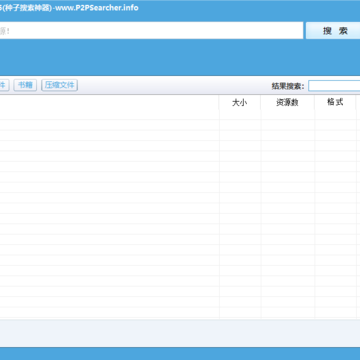Click the 结果搜索: label
The height and width of the screenshot is (360, 360).
point(288,86)
